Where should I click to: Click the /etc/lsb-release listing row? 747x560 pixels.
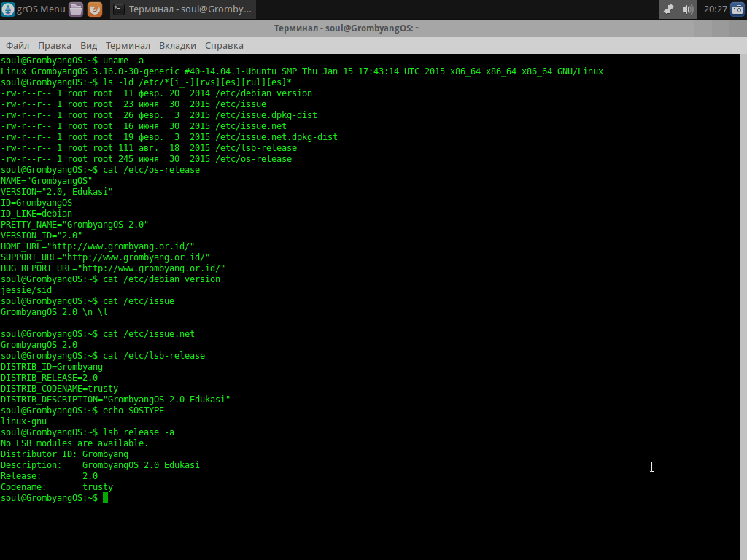[x=149, y=148]
